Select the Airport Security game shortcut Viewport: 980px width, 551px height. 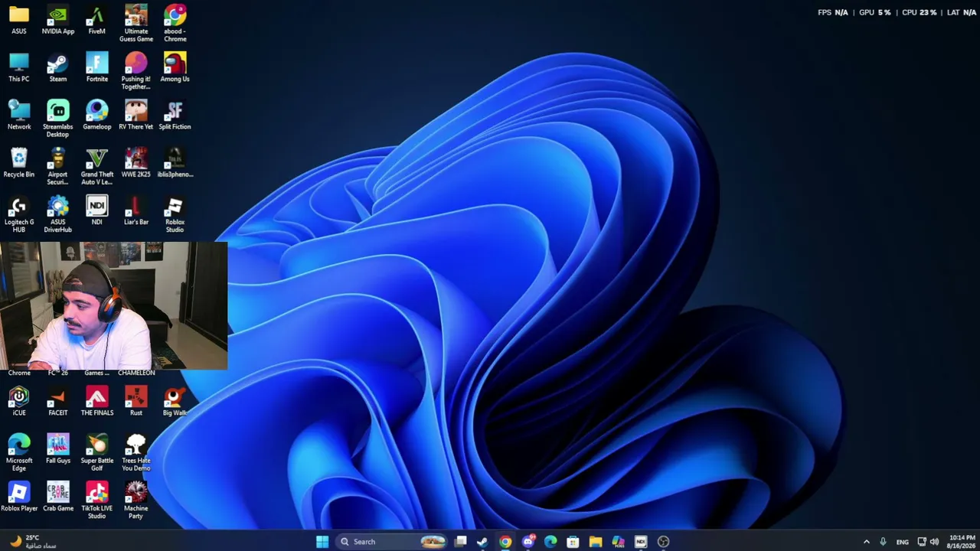coord(58,166)
